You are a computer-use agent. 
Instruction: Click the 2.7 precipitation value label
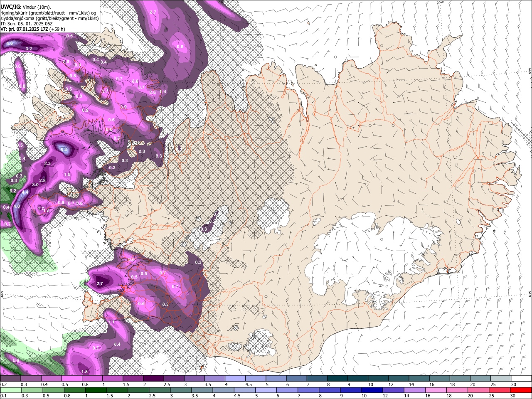coord(99,283)
